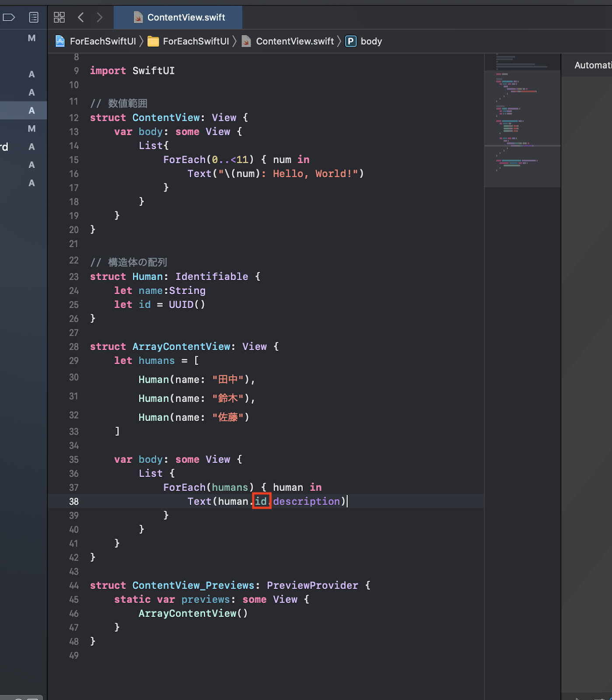Click 'UUID()' in the id declaration
The height and width of the screenshot is (700, 612).
click(x=187, y=304)
